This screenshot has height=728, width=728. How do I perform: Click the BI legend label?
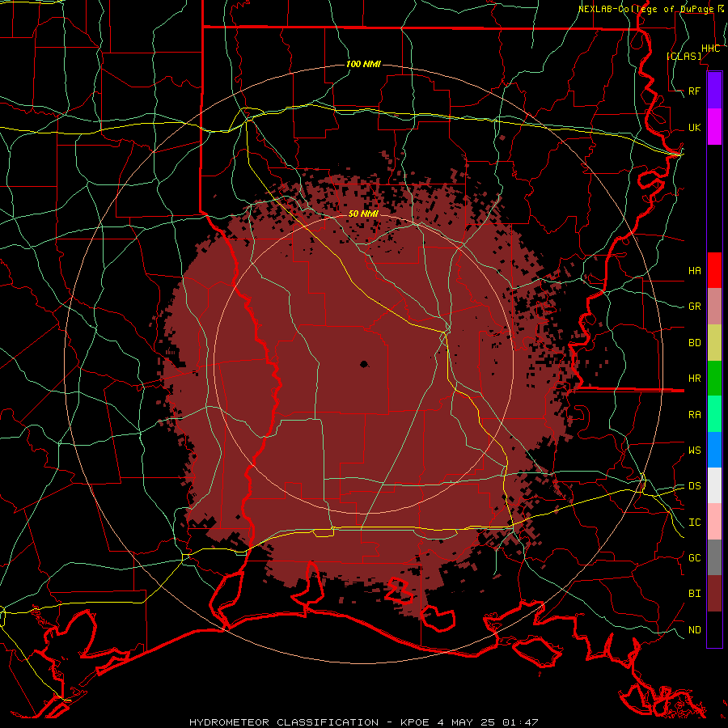(695, 594)
